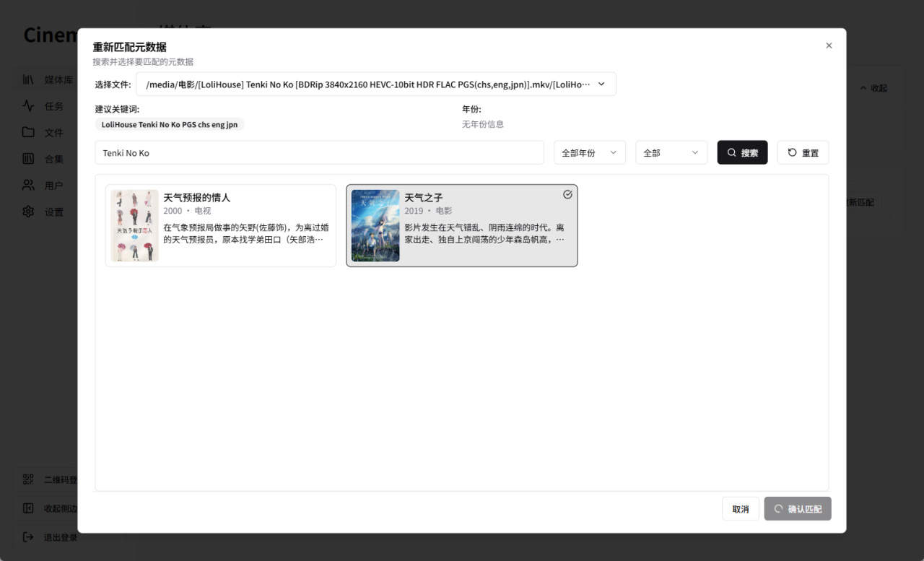The width and height of the screenshot is (924, 561).
Task: Focus the search field containing Tenki No Ko
Action: pyautogui.click(x=319, y=152)
